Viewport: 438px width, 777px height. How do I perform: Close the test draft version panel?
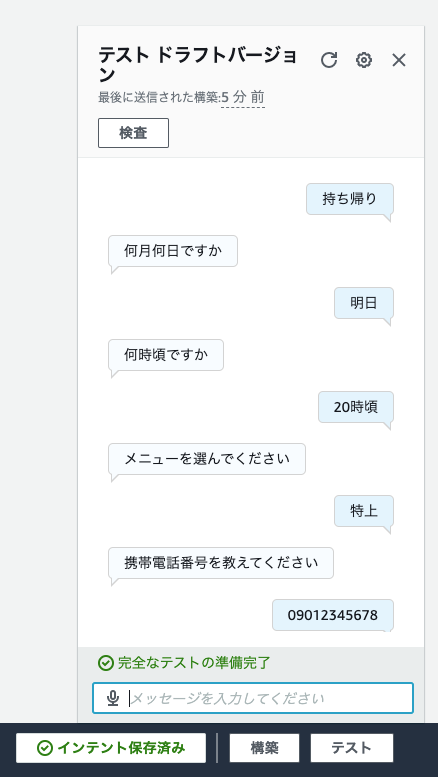point(399,60)
